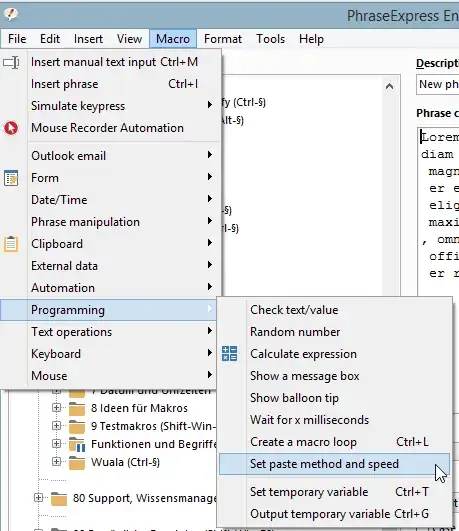Select the 8 Ideen für Makros tree item
Screen dimensions: 459x531
[x=139, y=408]
